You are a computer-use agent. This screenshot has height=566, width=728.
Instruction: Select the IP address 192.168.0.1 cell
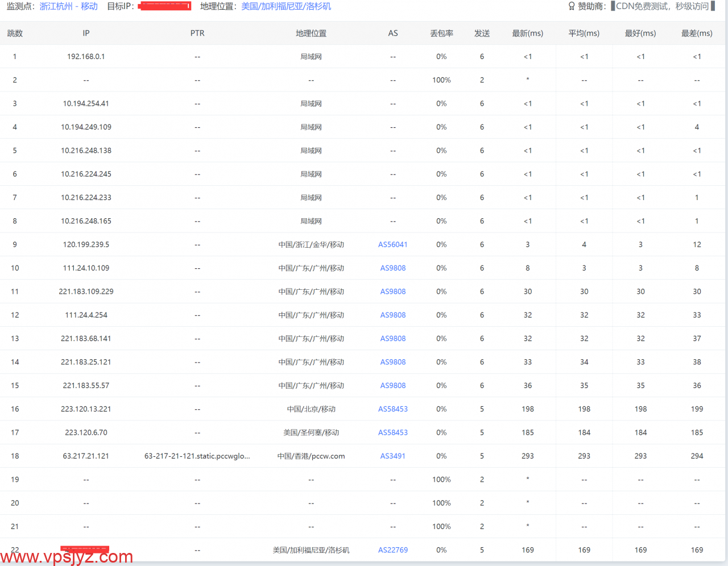pos(86,57)
